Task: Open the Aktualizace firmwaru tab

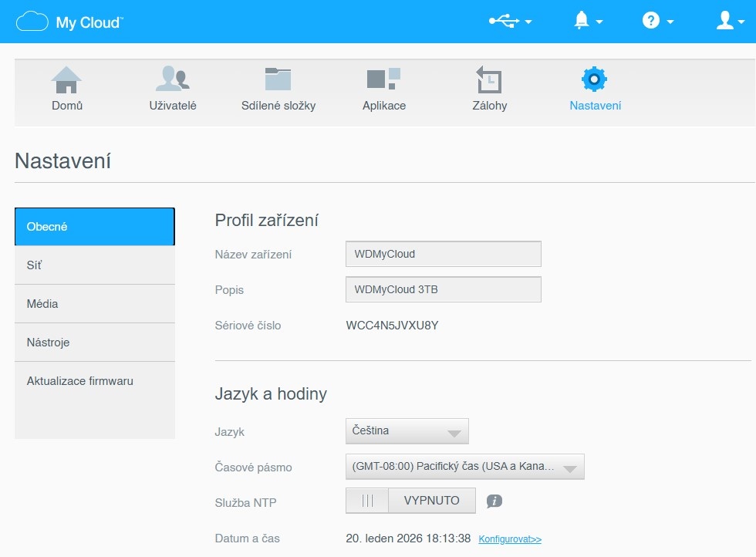Action: click(x=94, y=381)
